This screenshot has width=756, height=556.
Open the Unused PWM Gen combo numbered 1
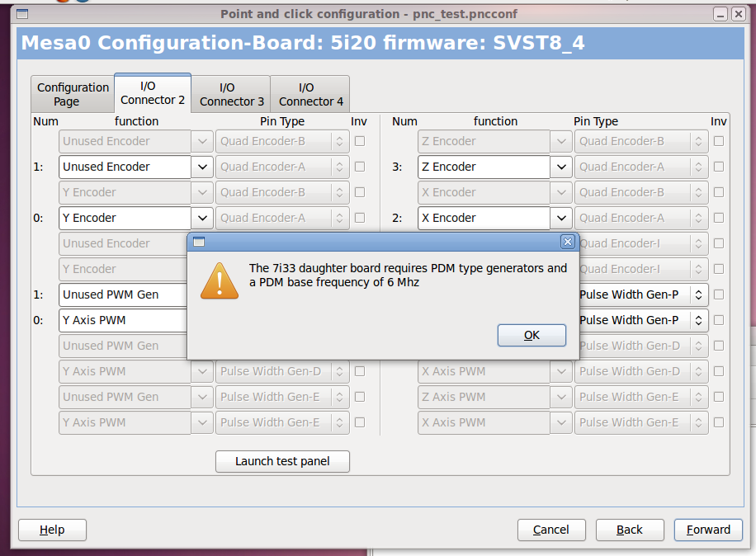pyautogui.click(x=123, y=294)
